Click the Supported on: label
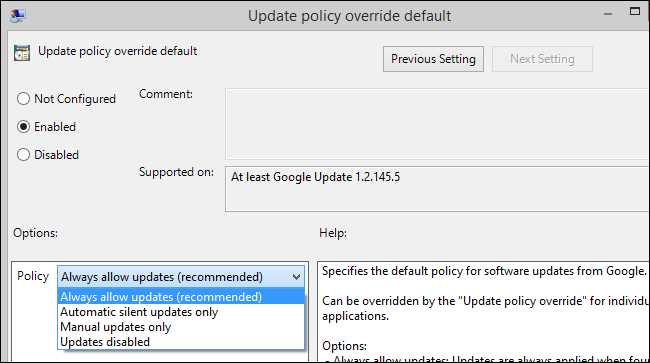650x363 pixels. click(x=176, y=172)
